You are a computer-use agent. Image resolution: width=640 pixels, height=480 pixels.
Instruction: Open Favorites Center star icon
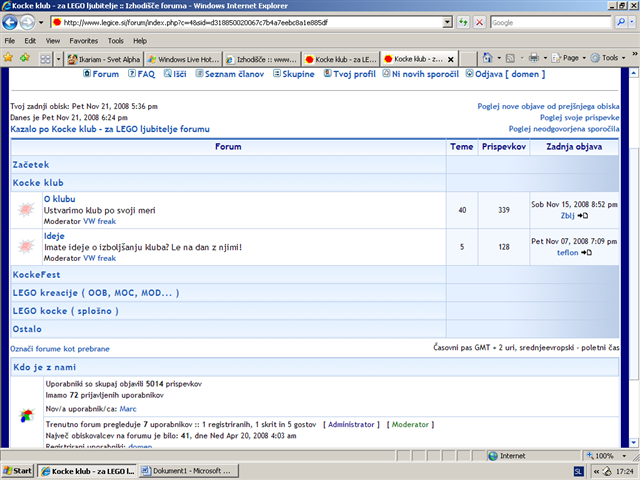8,58
